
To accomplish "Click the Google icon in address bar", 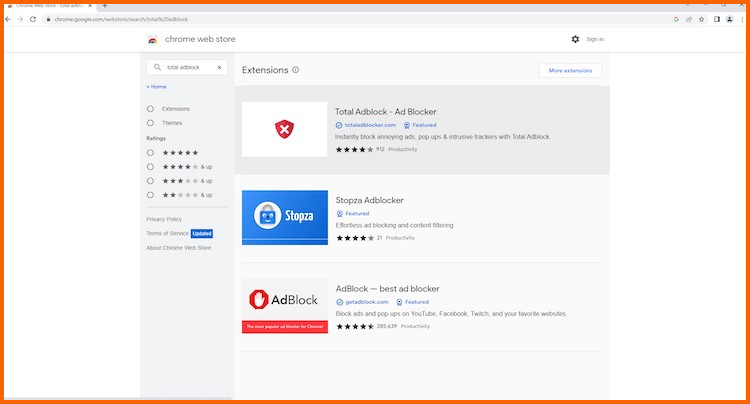I will click(676, 19).
